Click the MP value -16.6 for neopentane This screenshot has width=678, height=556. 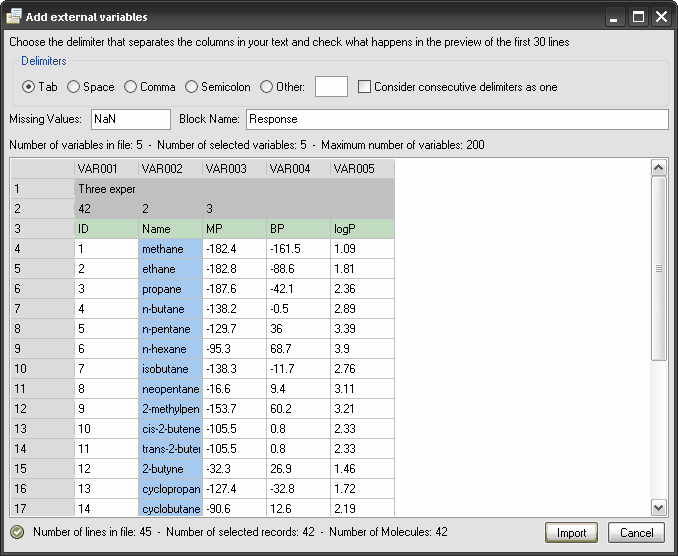[x=234, y=389]
